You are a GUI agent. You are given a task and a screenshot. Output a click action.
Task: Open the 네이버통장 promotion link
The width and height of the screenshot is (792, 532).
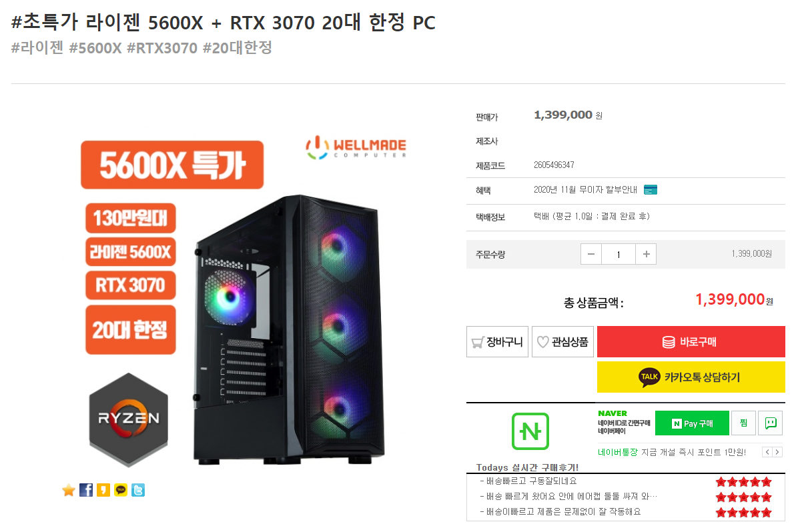[618, 452]
